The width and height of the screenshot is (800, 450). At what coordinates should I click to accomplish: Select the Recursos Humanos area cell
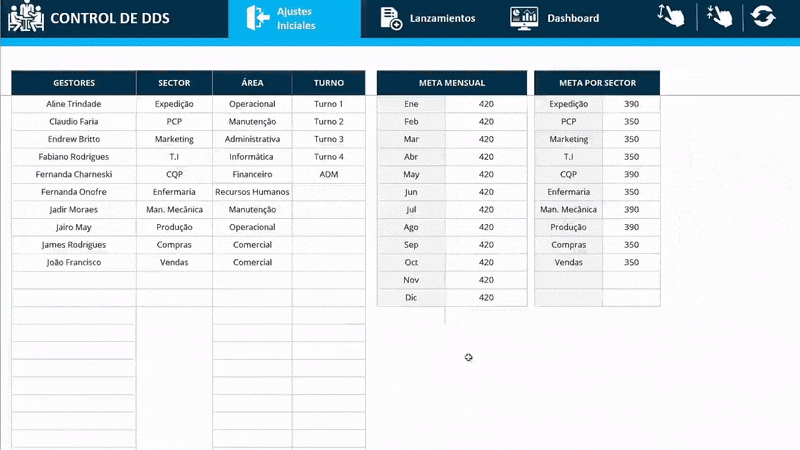click(x=252, y=192)
